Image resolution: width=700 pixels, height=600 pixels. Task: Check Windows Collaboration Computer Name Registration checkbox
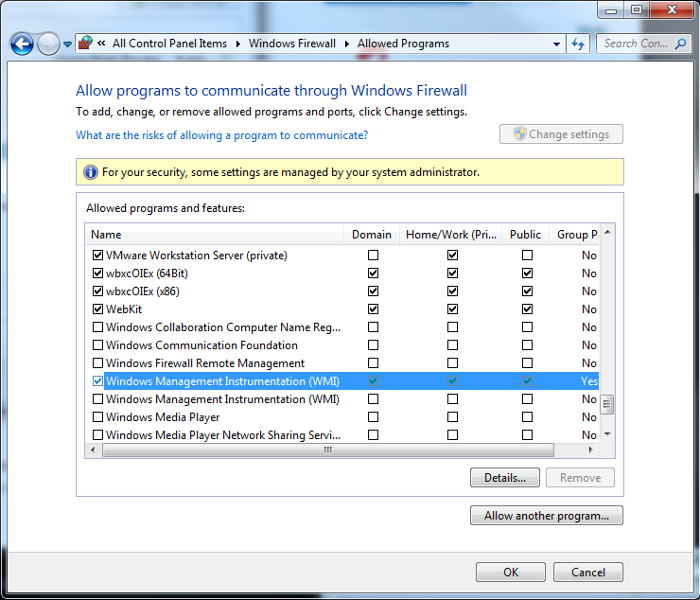coord(97,327)
